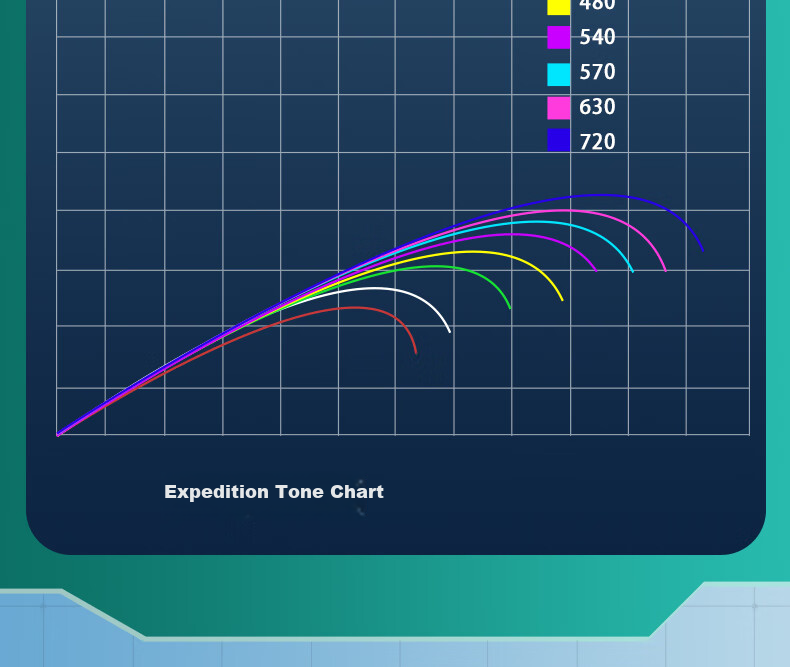Click the blue 720 legend swatch
Viewport: 790px width, 667px height.
(x=559, y=140)
